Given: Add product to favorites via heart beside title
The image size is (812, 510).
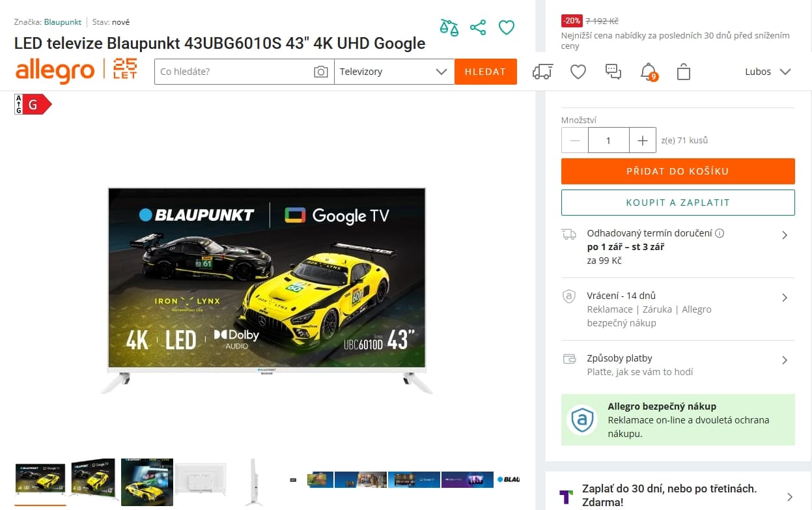Looking at the screenshot, I should pyautogui.click(x=507, y=27).
